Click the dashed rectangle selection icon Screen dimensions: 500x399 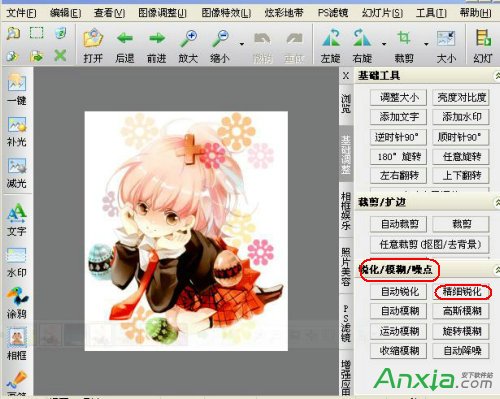coord(36,33)
